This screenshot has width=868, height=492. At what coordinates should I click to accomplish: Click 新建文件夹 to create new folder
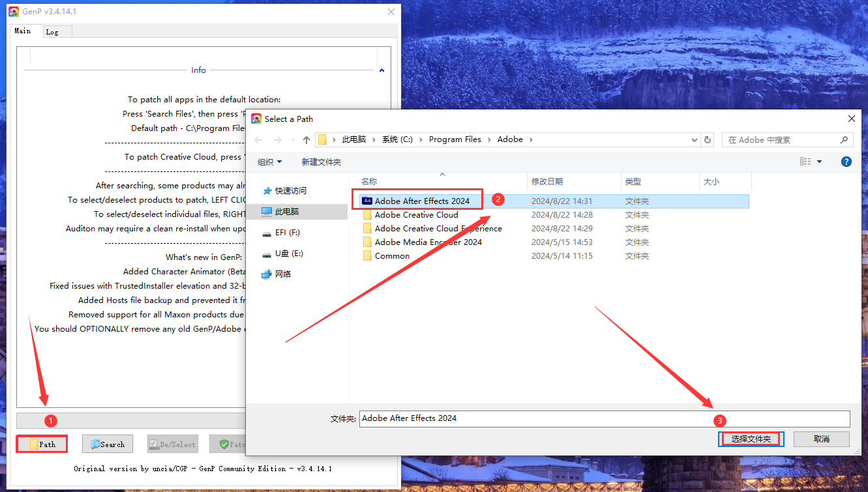(321, 162)
